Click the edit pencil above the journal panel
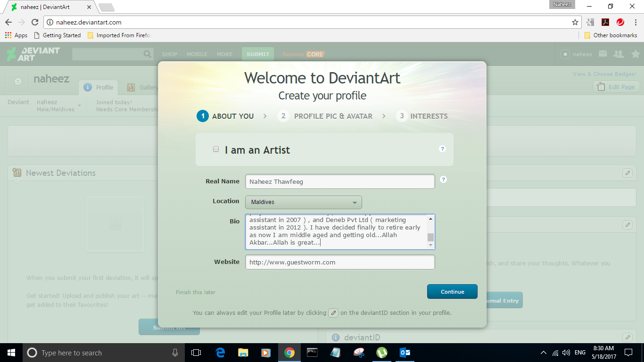Screen dimensions: 644x362 pyautogui.click(x=627, y=225)
